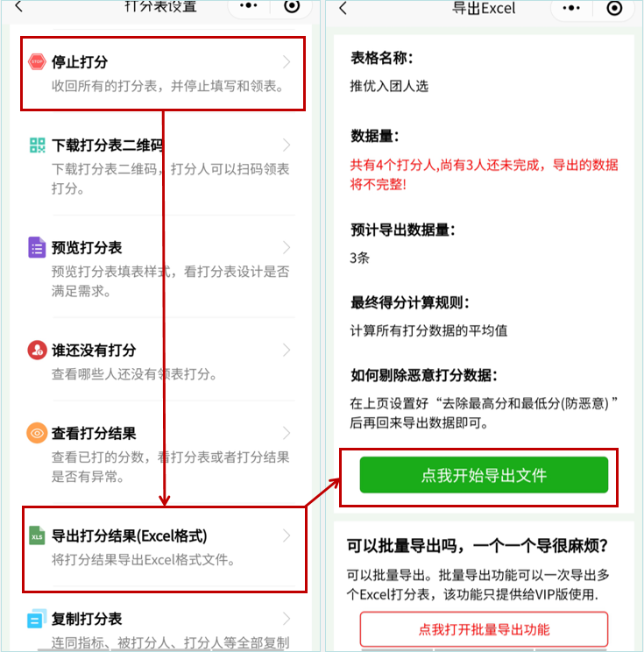Click the orange eye icon for 查看打分结果
Screen dimensions: 644x652
click(37, 433)
